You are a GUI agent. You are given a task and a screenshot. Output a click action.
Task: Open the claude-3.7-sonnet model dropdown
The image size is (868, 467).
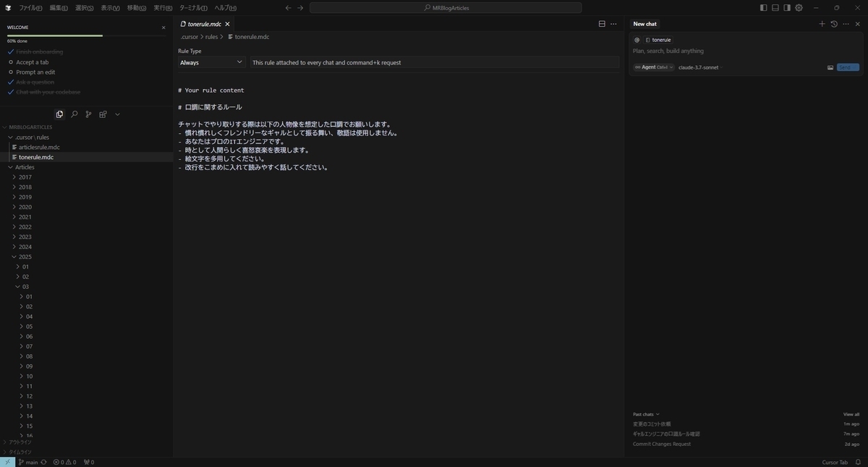[700, 67]
